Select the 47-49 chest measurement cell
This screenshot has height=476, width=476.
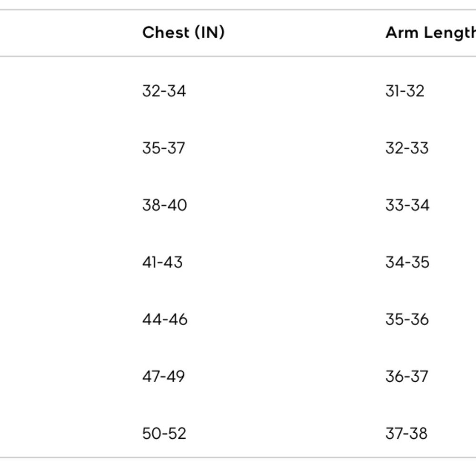(163, 377)
